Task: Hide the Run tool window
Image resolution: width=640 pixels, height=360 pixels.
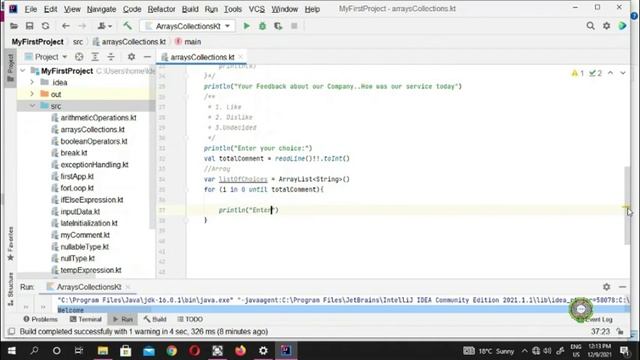Action: (622, 287)
